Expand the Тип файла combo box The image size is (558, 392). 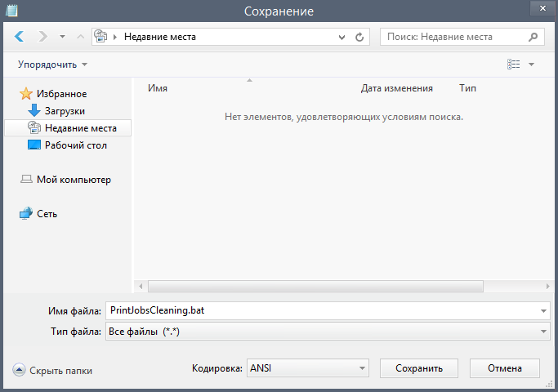(x=328, y=332)
